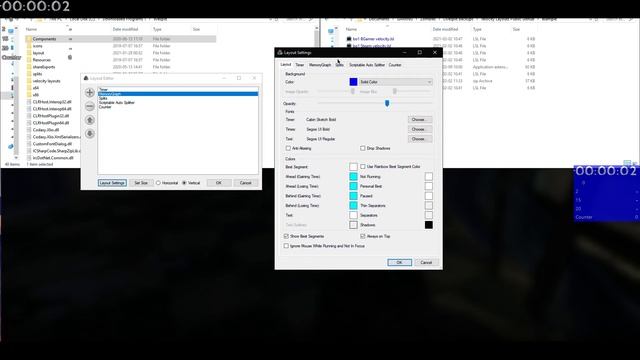Cancel the Layout Settings dialog
Image resolution: width=640 pixels, height=360 pixels.
[426, 262]
